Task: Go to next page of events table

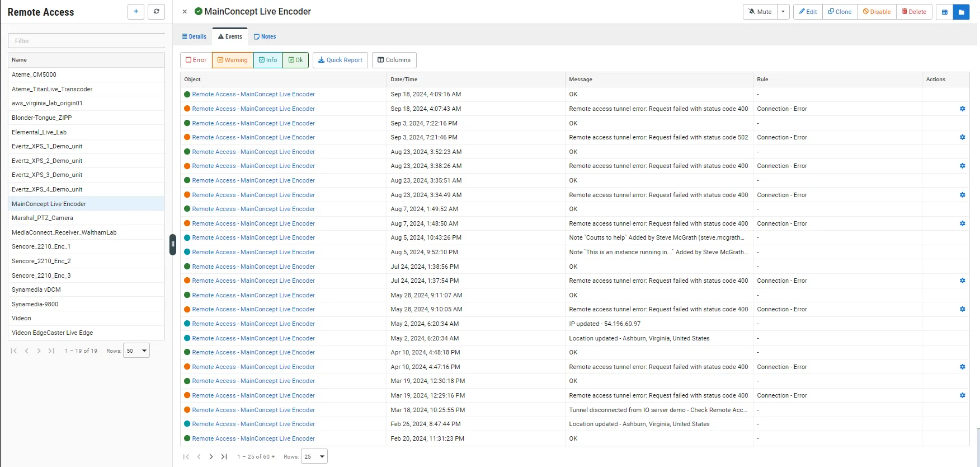Action: coord(211,457)
